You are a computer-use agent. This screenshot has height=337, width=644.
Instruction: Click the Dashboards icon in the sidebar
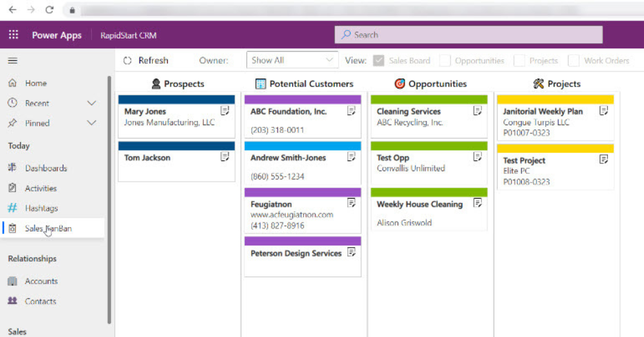click(12, 167)
